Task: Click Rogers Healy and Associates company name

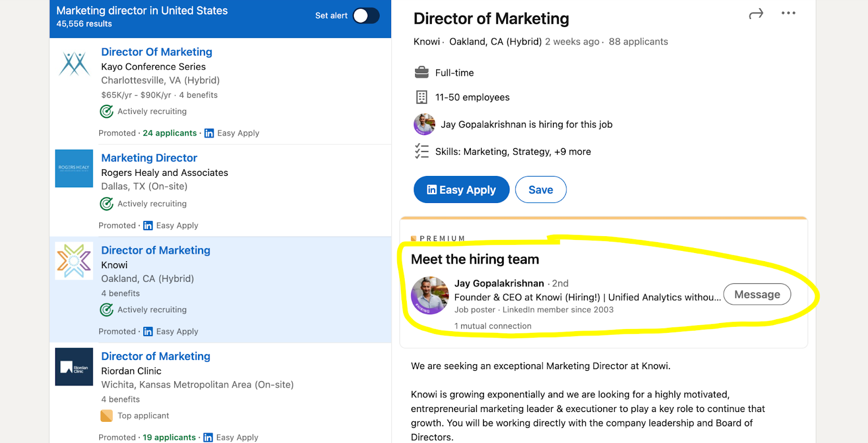Action: coord(165,173)
